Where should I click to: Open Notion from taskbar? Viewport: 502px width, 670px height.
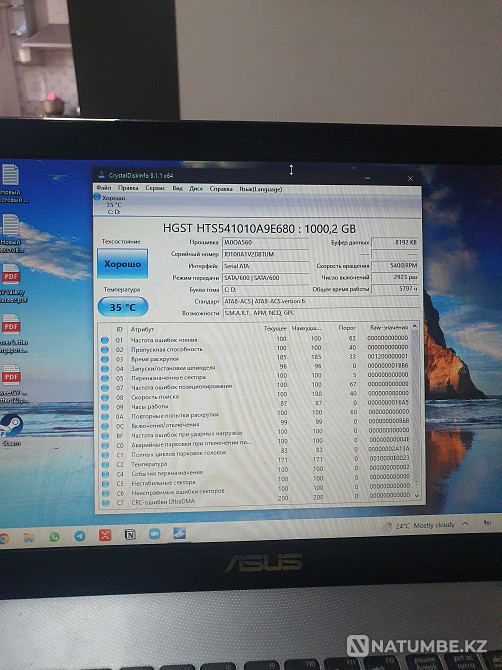[130, 534]
